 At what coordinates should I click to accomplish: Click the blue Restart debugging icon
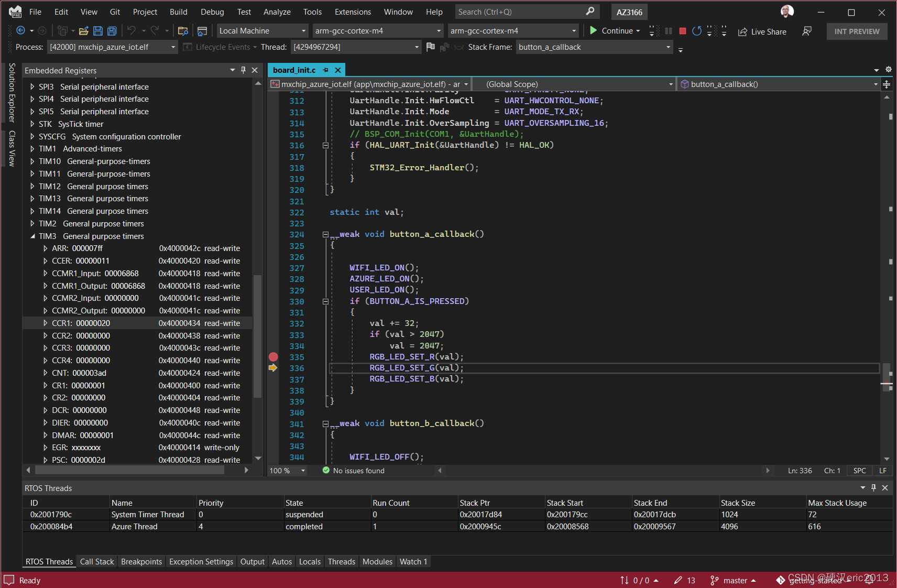pos(697,31)
